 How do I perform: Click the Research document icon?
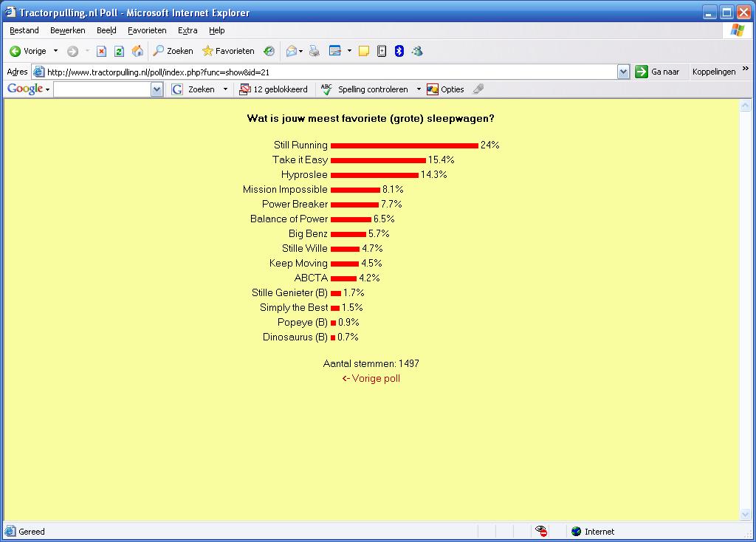[x=382, y=51]
